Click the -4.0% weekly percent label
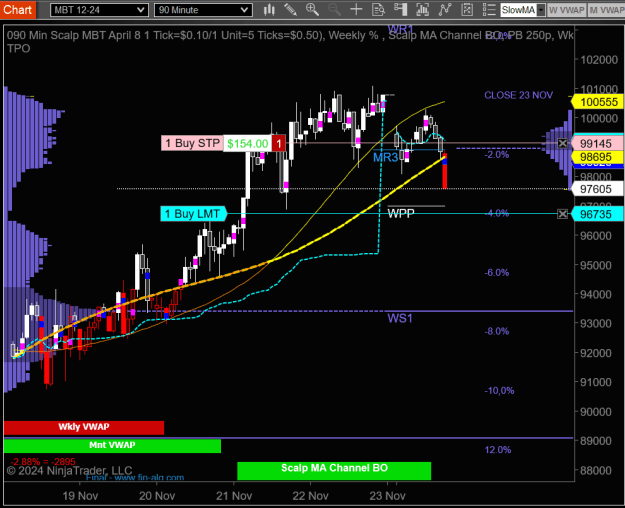The height and width of the screenshot is (508, 625). coord(497,213)
